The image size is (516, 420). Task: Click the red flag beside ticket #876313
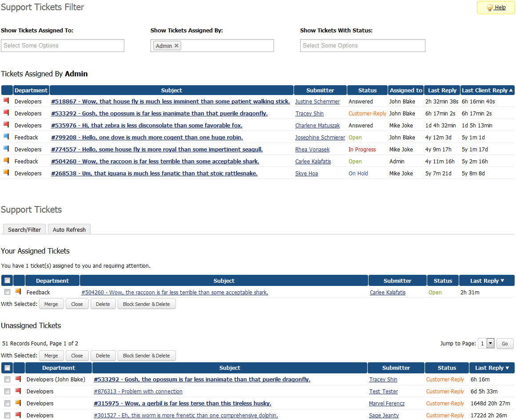(18, 391)
